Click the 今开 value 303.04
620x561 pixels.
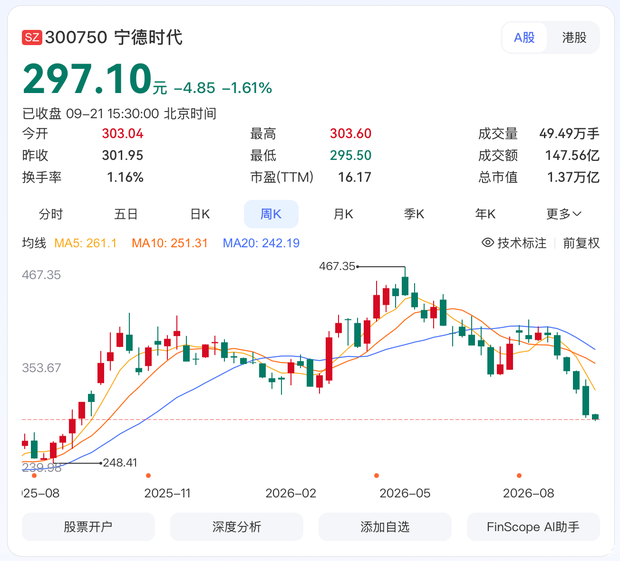pyautogui.click(x=123, y=134)
